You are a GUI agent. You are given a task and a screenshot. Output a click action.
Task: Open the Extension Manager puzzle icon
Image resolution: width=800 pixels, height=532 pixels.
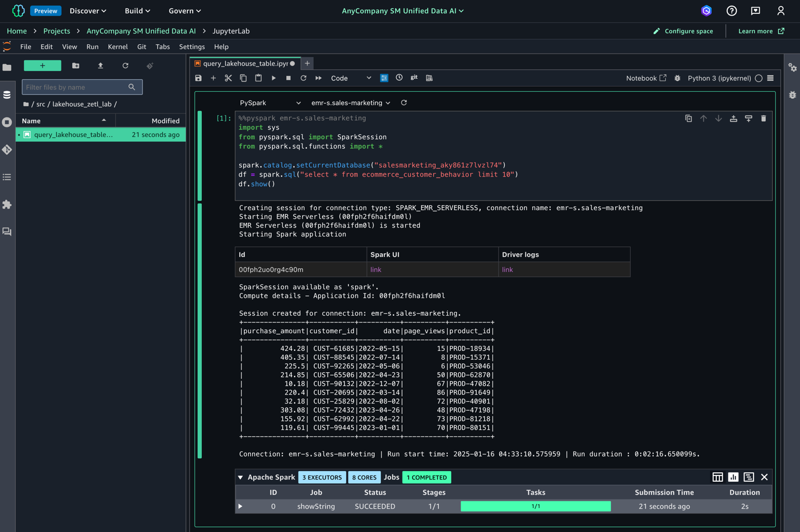tap(7, 205)
